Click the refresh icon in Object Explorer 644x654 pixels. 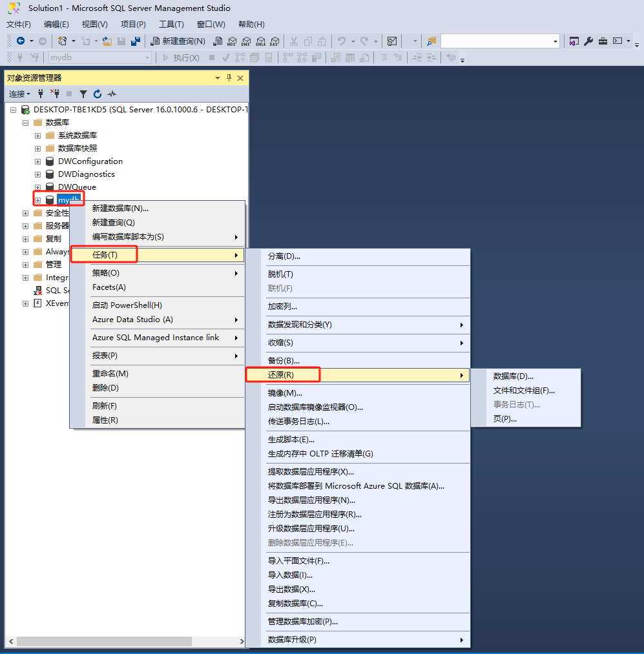click(x=98, y=94)
